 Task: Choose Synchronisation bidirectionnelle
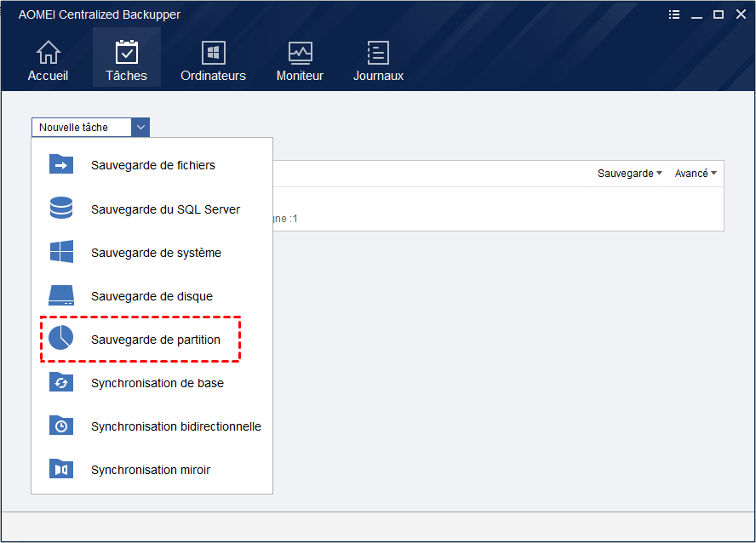[x=176, y=426]
